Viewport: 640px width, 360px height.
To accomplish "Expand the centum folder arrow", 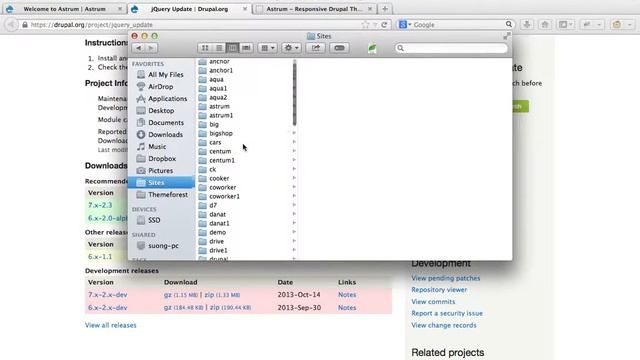I will 294,151.
